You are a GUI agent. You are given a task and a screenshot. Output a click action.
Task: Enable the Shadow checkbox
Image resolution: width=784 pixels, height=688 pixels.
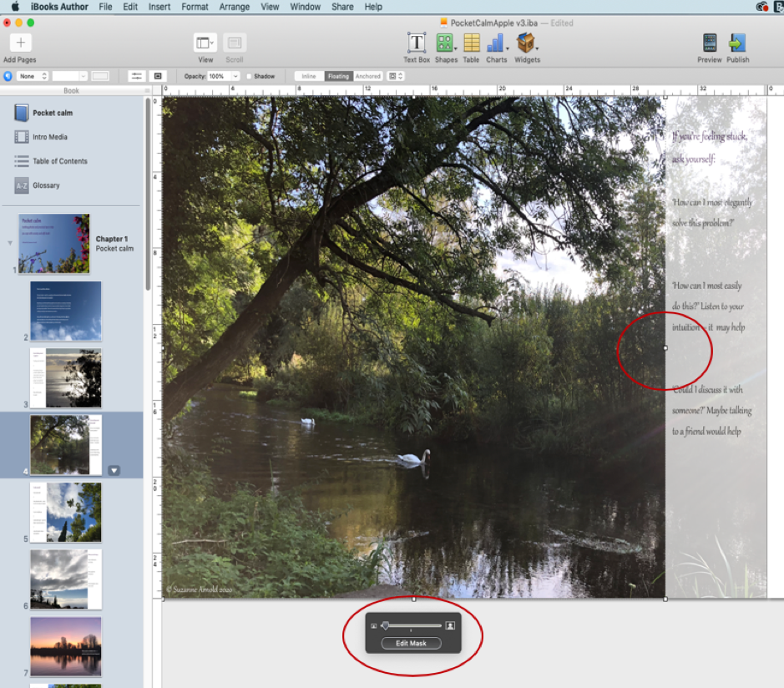(x=249, y=77)
